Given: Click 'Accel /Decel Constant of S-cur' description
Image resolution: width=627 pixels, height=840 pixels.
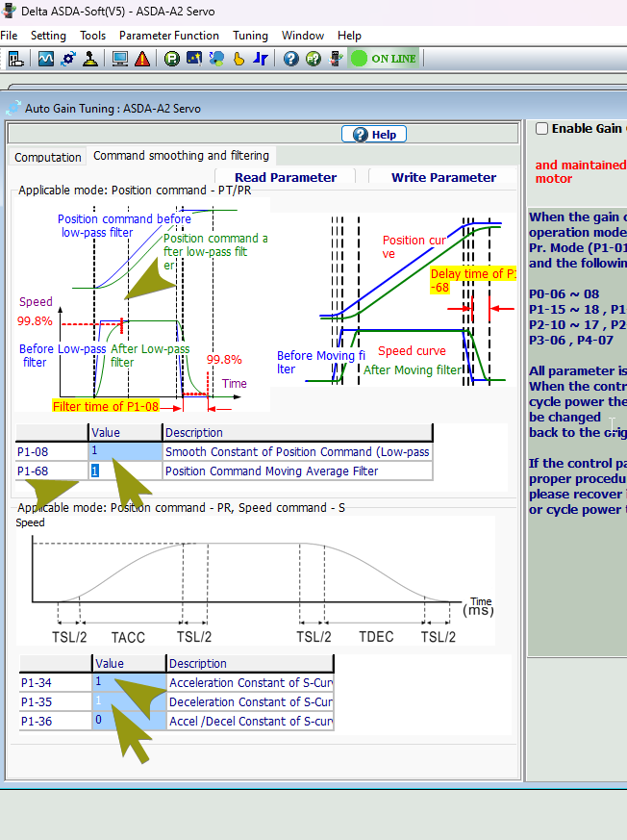Looking at the screenshot, I should (250, 721).
